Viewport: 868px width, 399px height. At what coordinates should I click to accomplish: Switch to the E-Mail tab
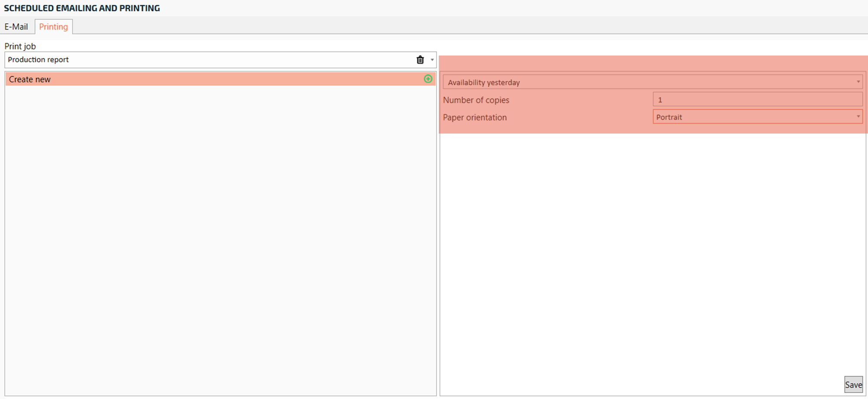coord(16,27)
